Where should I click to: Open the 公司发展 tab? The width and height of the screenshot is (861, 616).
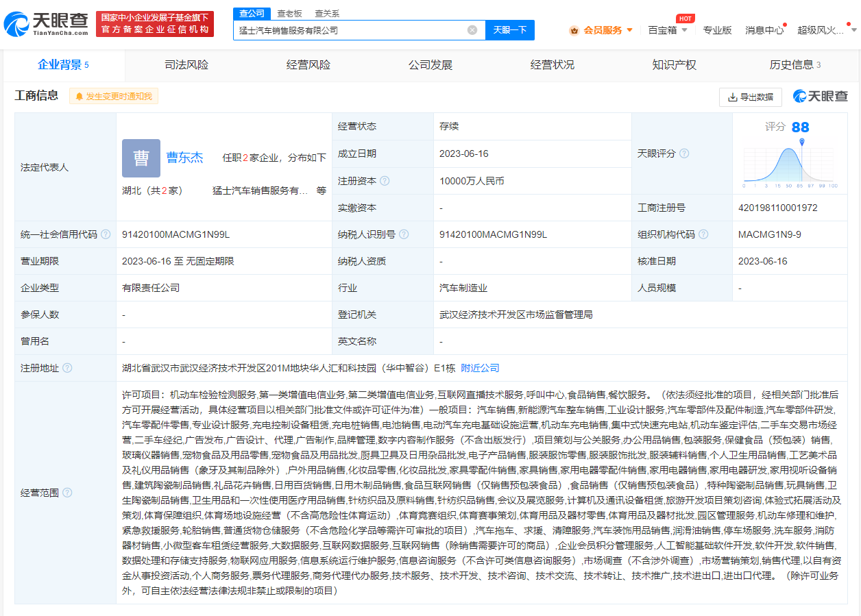click(430, 65)
